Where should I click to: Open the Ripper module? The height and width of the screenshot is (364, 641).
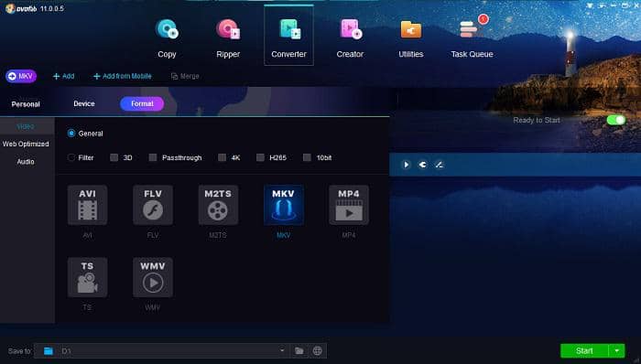click(x=228, y=38)
